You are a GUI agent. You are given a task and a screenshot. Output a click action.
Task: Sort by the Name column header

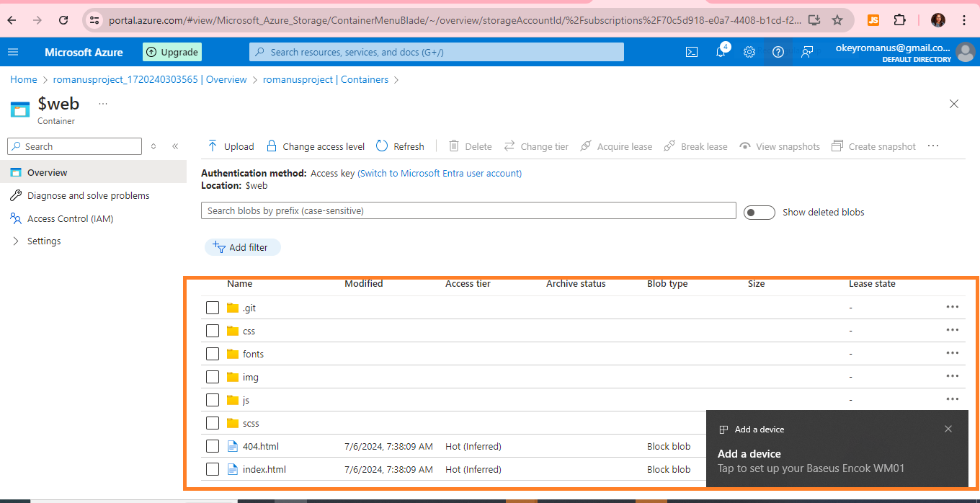point(240,283)
